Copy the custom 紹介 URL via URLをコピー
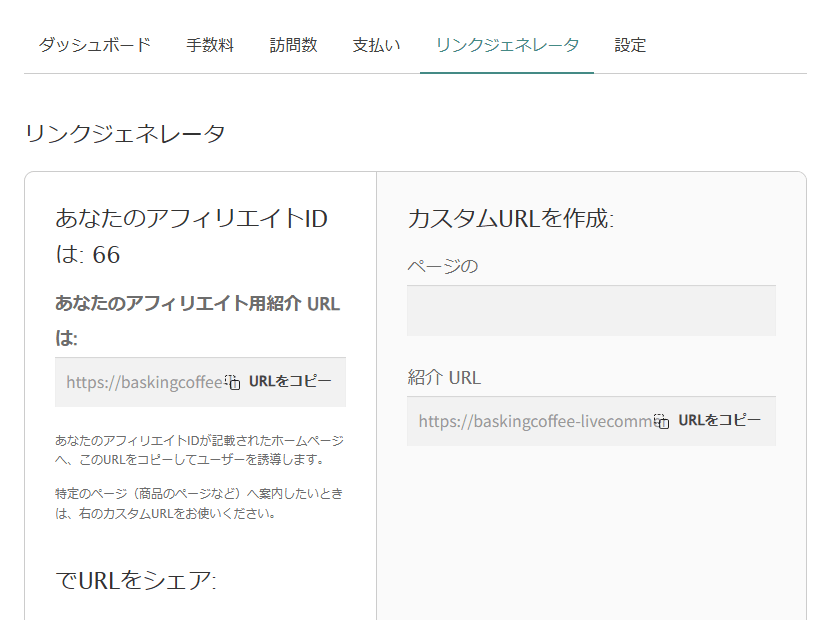 [x=720, y=421]
